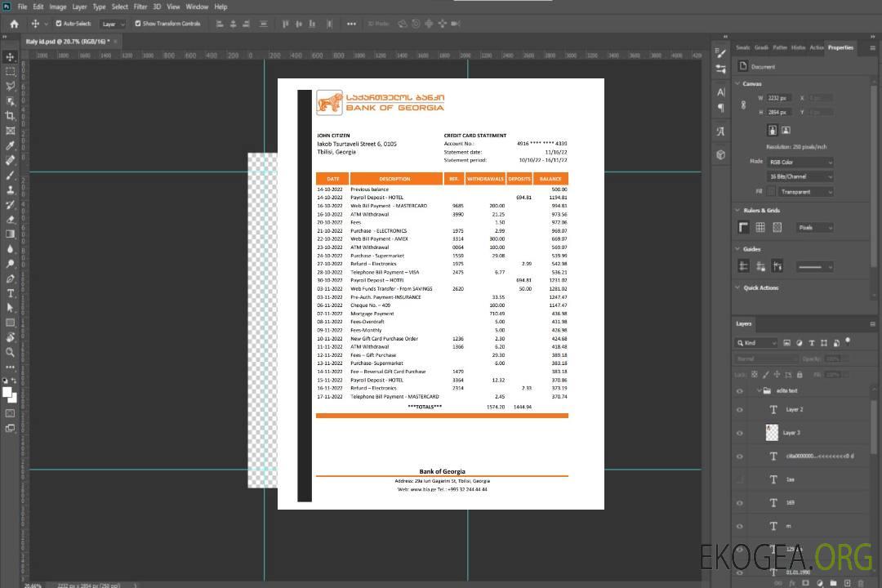The width and height of the screenshot is (882, 588).
Task: Switch to the Properties panel tab
Action: (x=840, y=47)
